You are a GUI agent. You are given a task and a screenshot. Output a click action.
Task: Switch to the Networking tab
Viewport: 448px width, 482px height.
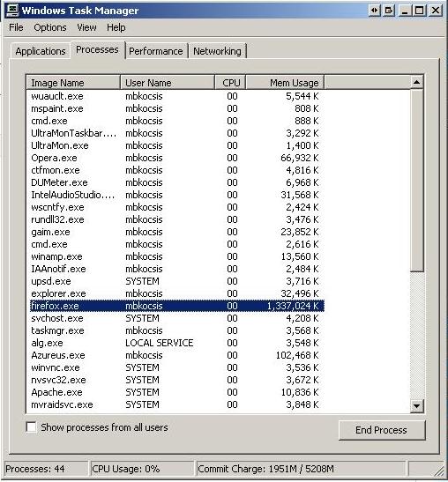[x=217, y=51]
